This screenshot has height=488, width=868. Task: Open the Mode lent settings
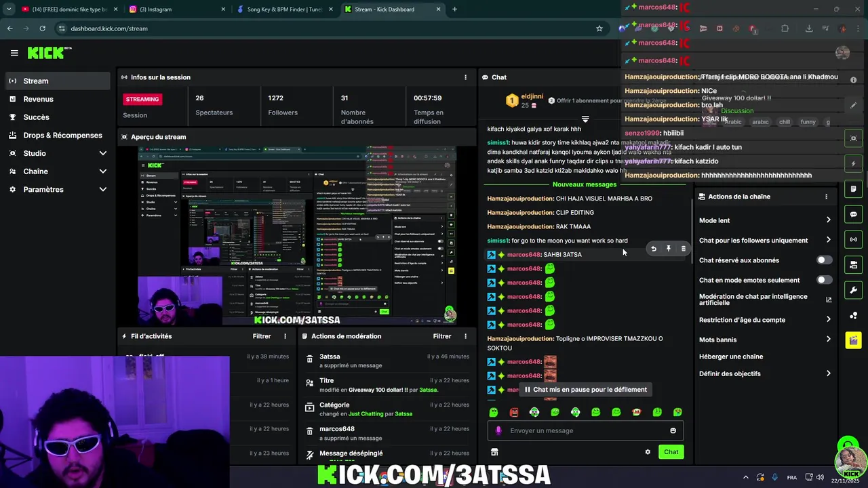coord(765,220)
